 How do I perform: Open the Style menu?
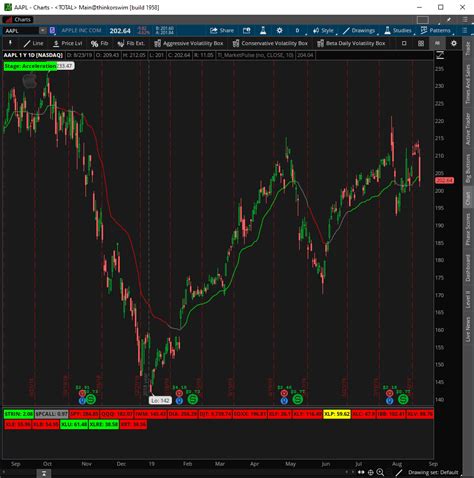(323, 31)
